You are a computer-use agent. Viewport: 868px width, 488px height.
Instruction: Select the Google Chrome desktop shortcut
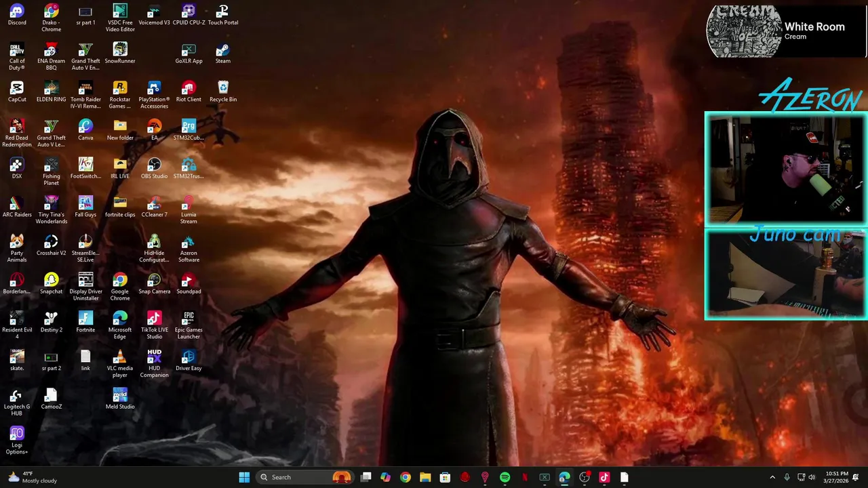click(120, 287)
